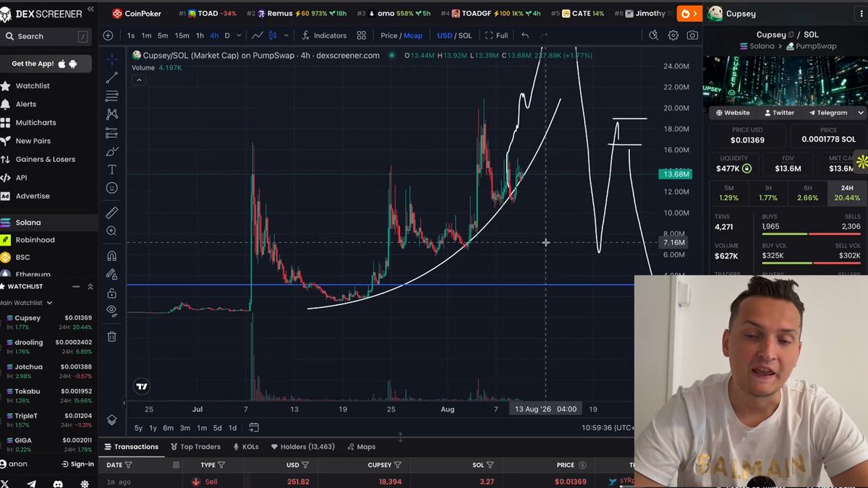Toggle the lock all drawings tool

[x=111, y=293]
